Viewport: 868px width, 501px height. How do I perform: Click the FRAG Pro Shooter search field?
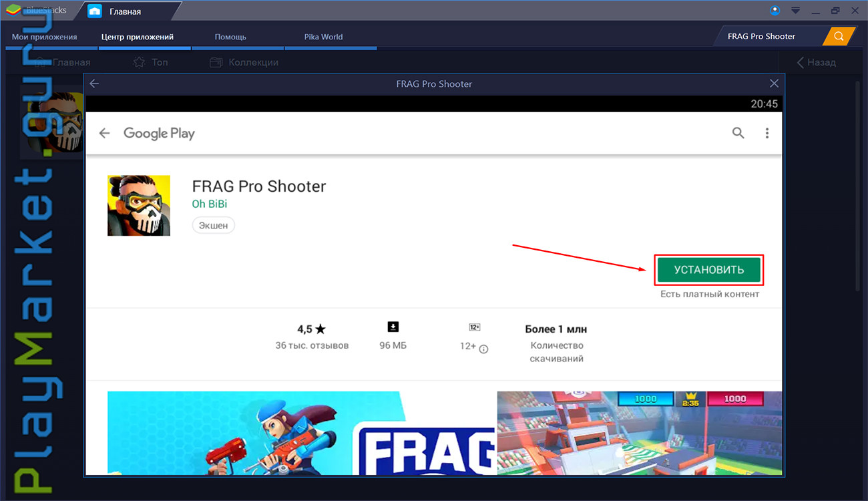[x=769, y=36]
